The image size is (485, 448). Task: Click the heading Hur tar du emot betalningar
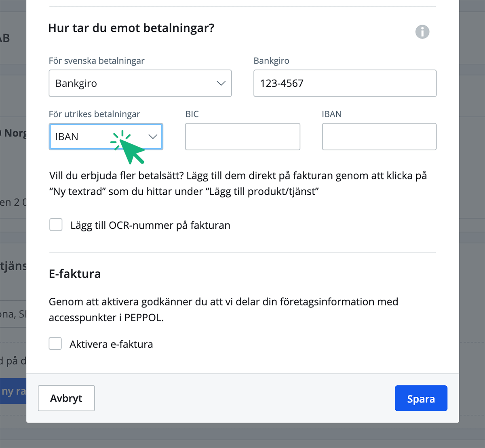click(131, 28)
